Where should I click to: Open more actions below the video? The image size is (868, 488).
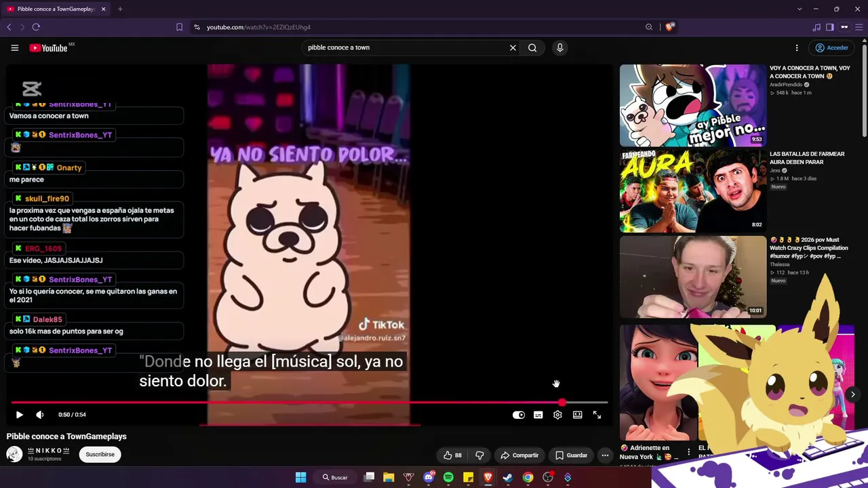pyautogui.click(x=605, y=455)
